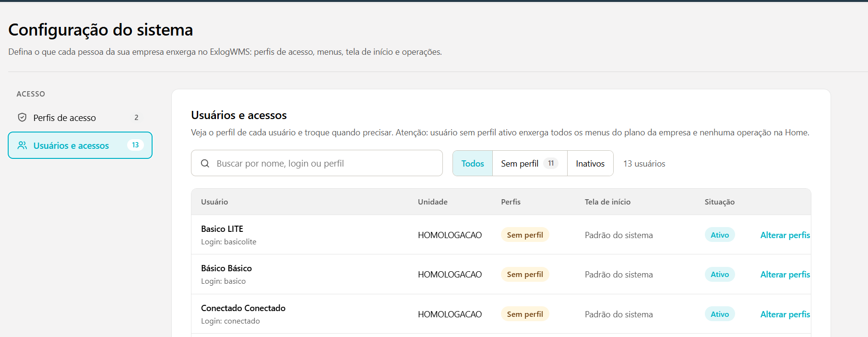868x337 pixels.
Task: Click the shield icon beside Perfis de acesso
Action: click(22, 118)
